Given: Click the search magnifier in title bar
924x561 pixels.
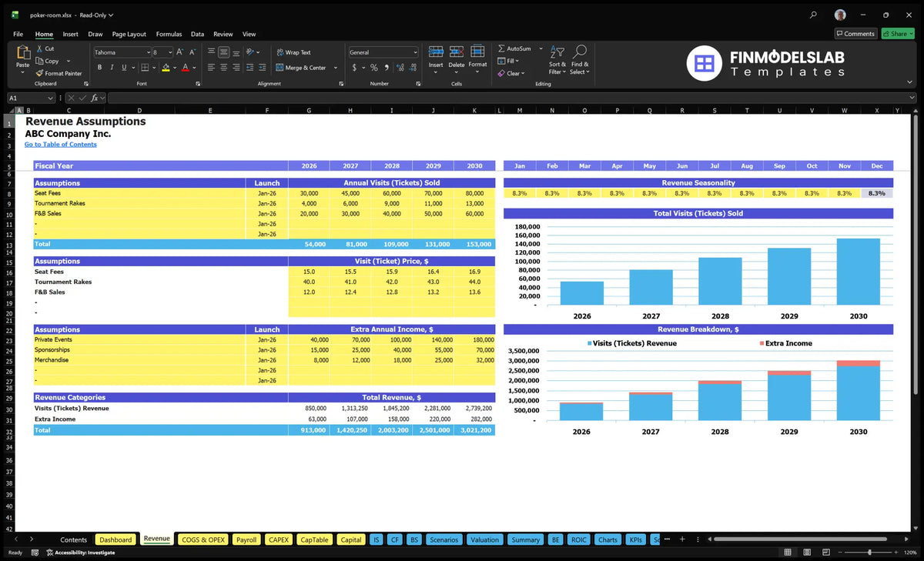Looking at the screenshot, I should click(x=814, y=15).
